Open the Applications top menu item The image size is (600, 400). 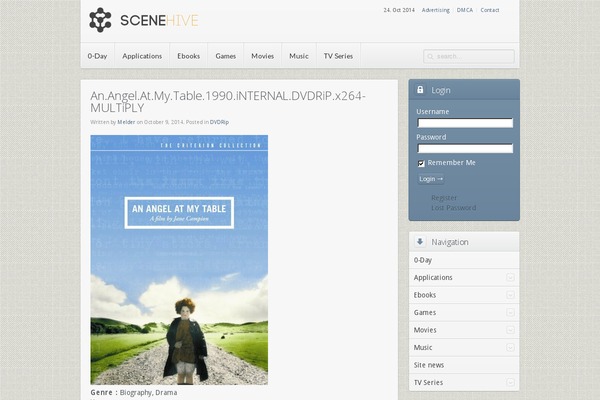point(142,56)
